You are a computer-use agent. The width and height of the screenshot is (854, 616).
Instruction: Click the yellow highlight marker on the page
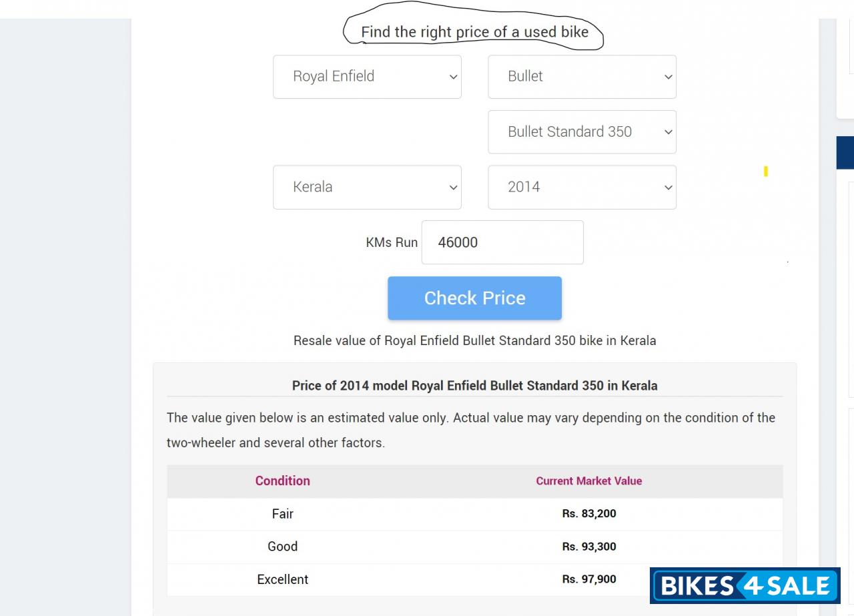(x=765, y=172)
